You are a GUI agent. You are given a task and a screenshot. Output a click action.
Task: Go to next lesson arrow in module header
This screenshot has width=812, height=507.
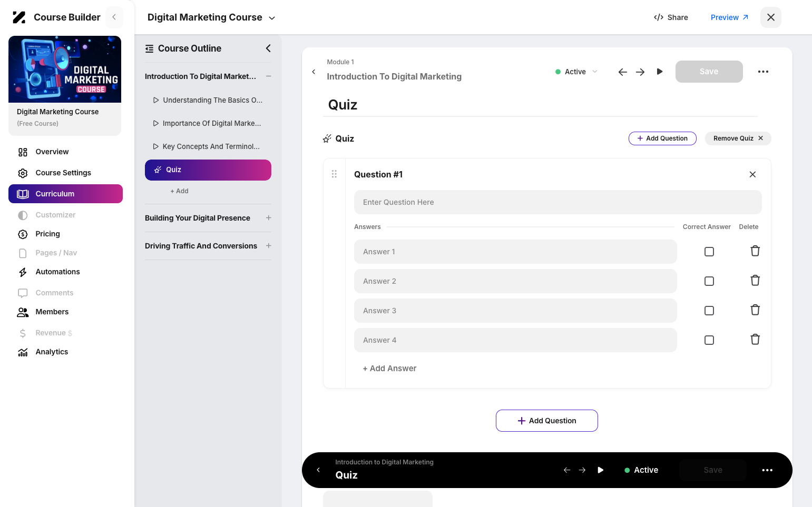pyautogui.click(x=640, y=72)
